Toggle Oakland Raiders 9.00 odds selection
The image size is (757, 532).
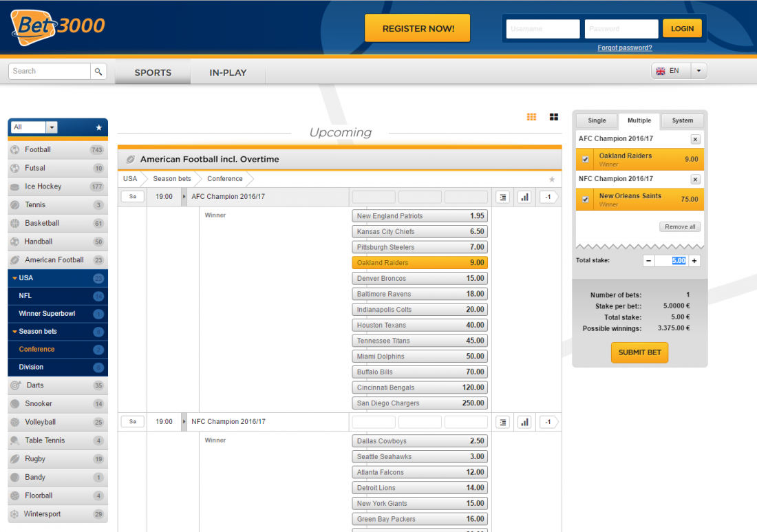click(420, 263)
